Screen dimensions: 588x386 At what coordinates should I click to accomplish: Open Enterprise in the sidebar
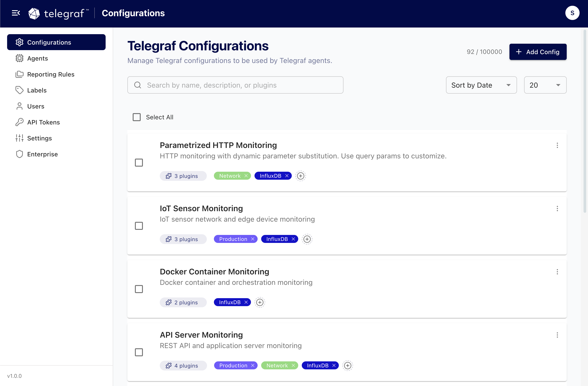[x=56, y=154]
